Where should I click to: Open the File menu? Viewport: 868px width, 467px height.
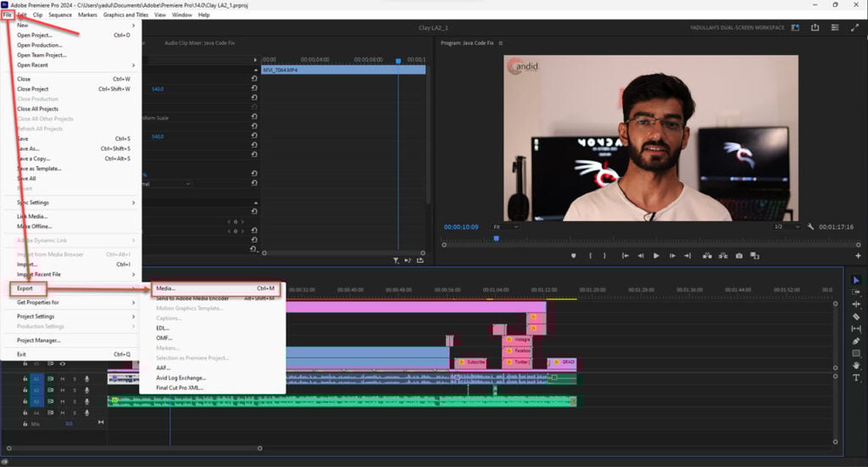click(x=8, y=15)
